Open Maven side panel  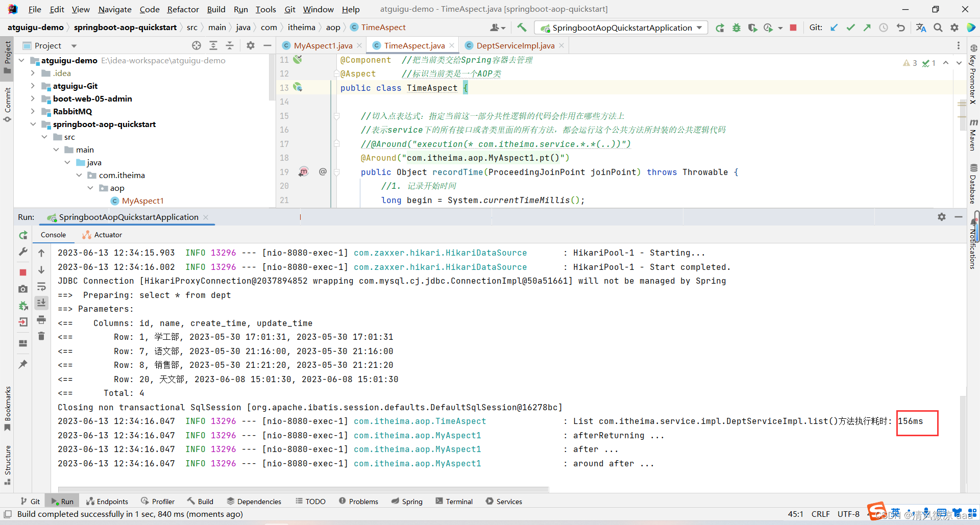(x=973, y=135)
